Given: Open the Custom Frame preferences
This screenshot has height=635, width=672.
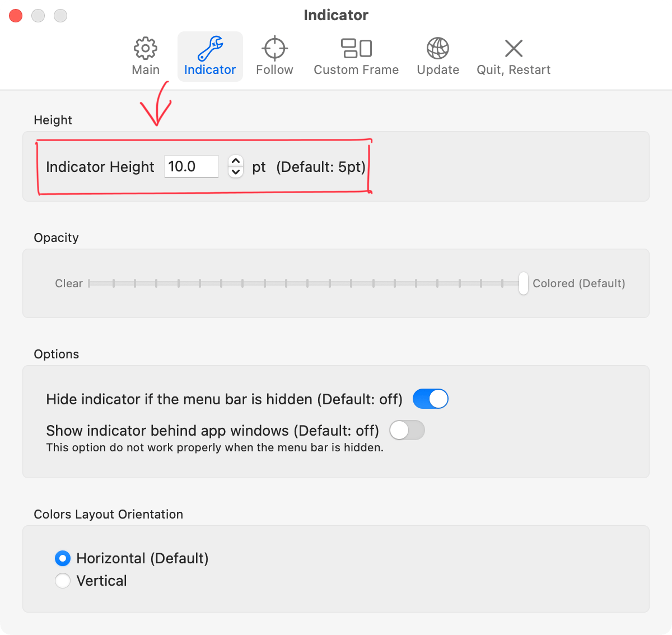Looking at the screenshot, I should (x=356, y=56).
